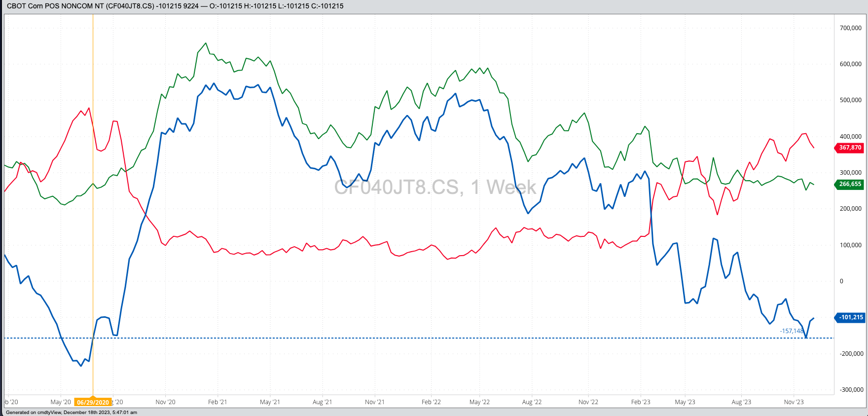
Task: Select the Feb '23 x-axis date label
Action: [x=641, y=402]
